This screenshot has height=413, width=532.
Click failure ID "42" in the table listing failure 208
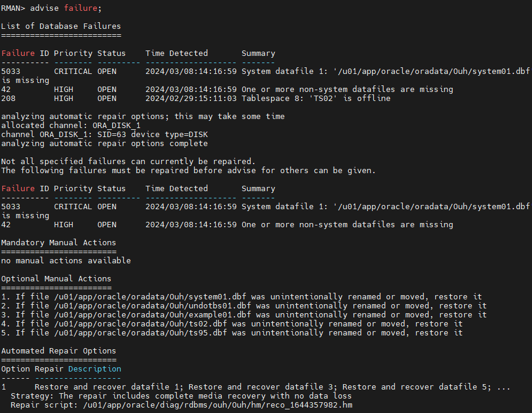pyautogui.click(x=6, y=90)
